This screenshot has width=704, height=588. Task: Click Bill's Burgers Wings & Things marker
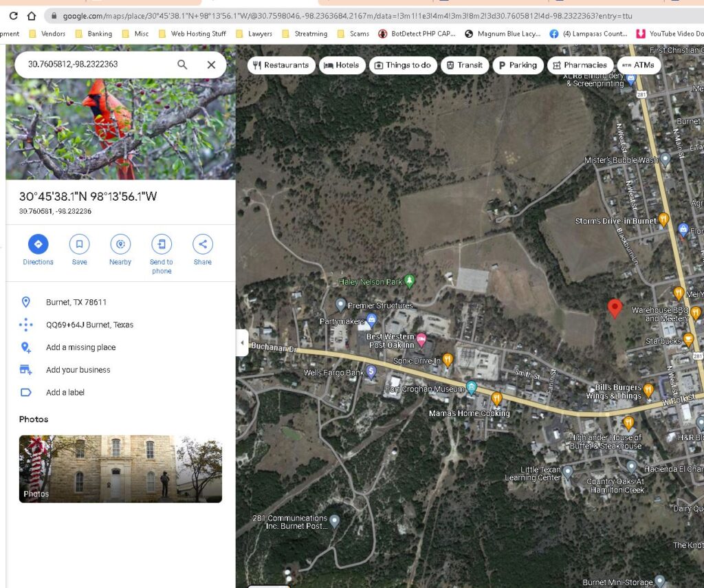pos(648,390)
